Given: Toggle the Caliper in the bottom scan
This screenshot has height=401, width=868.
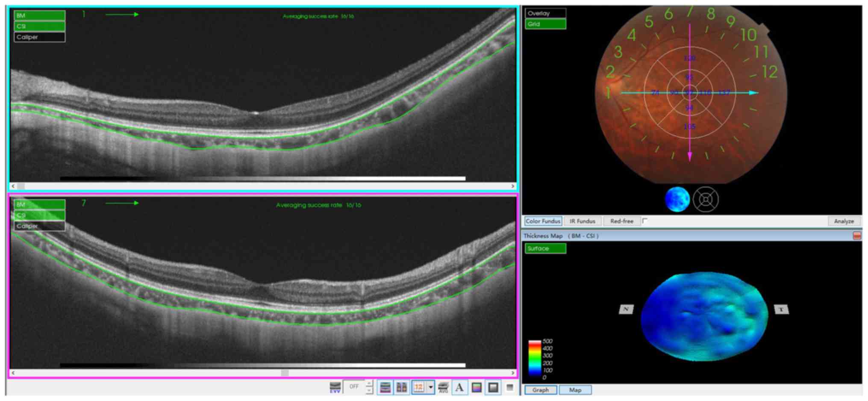Looking at the screenshot, I should click(x=39, y=226).
